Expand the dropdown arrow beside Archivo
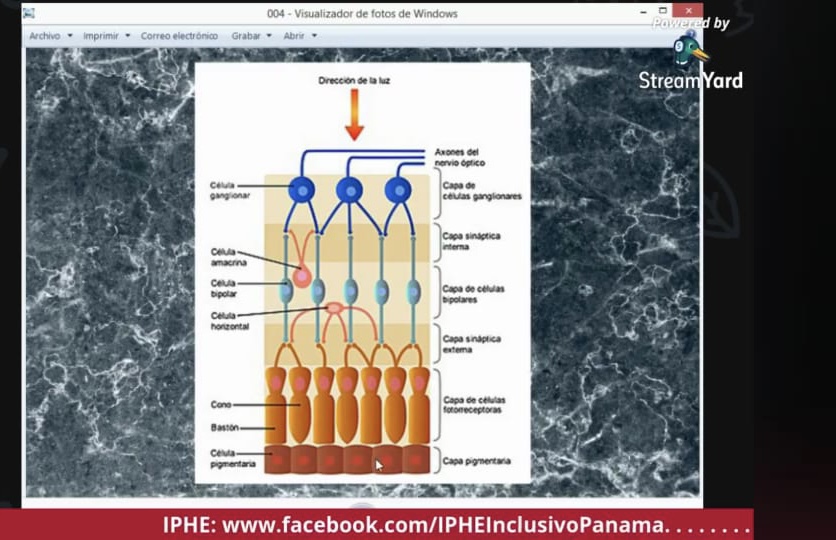836x540 pixels. (70, 36)
